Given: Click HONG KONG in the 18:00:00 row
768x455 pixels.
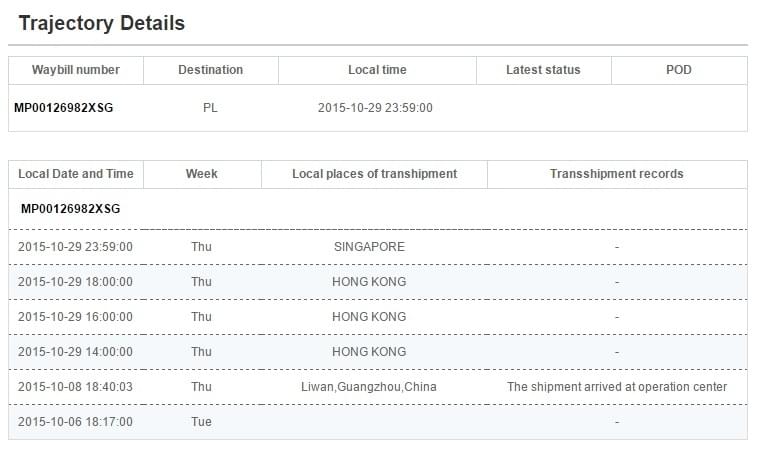Looking at the screenshot, I should click(x=369, y=282).
